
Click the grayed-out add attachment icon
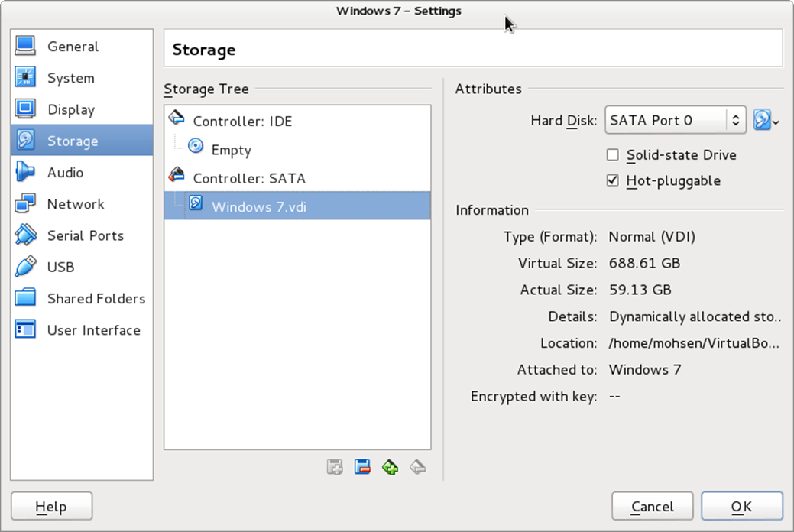[x=335, y=467]
